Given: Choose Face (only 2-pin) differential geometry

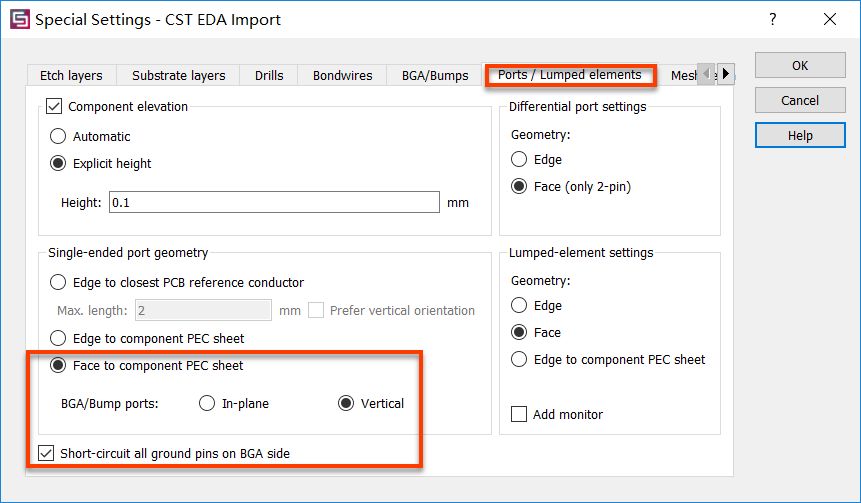Looking at the screenshot, I should click(519, 186).
